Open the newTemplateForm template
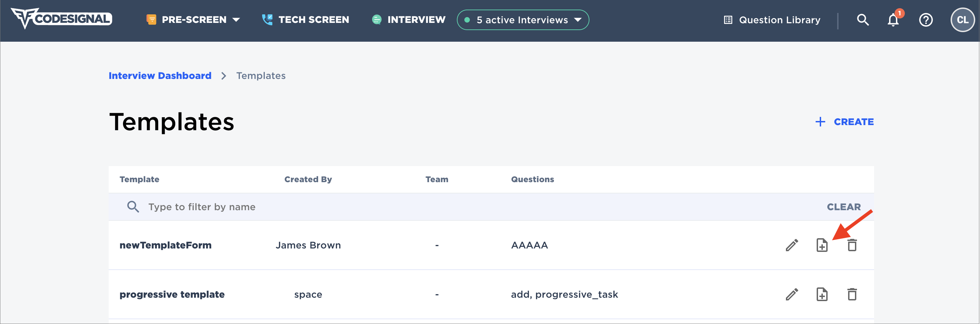This screenshot has width=980, height=324. tap(165, 245)
